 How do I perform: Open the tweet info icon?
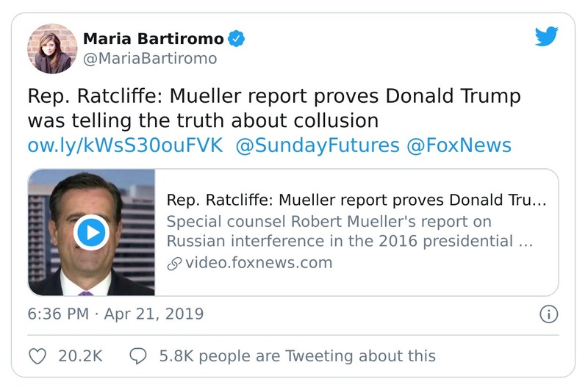coord(548,315)
